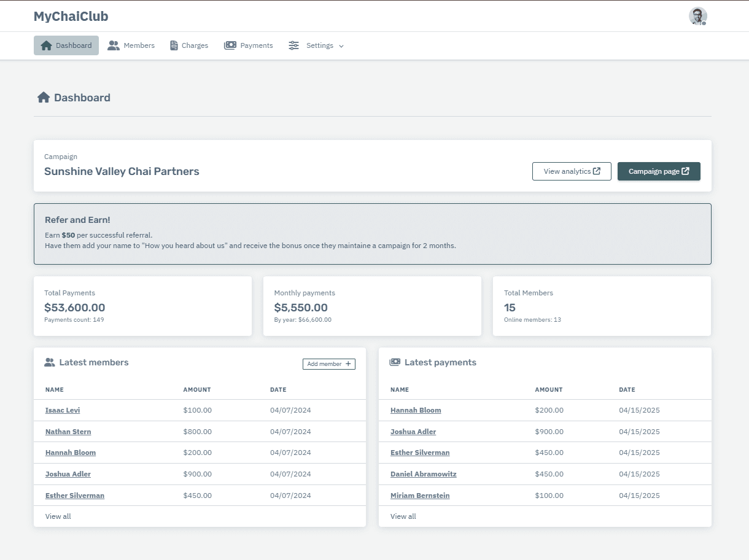Open Joshua Adler in Latest members
This screenshot has height=560, width=749.
click(68, 474)
